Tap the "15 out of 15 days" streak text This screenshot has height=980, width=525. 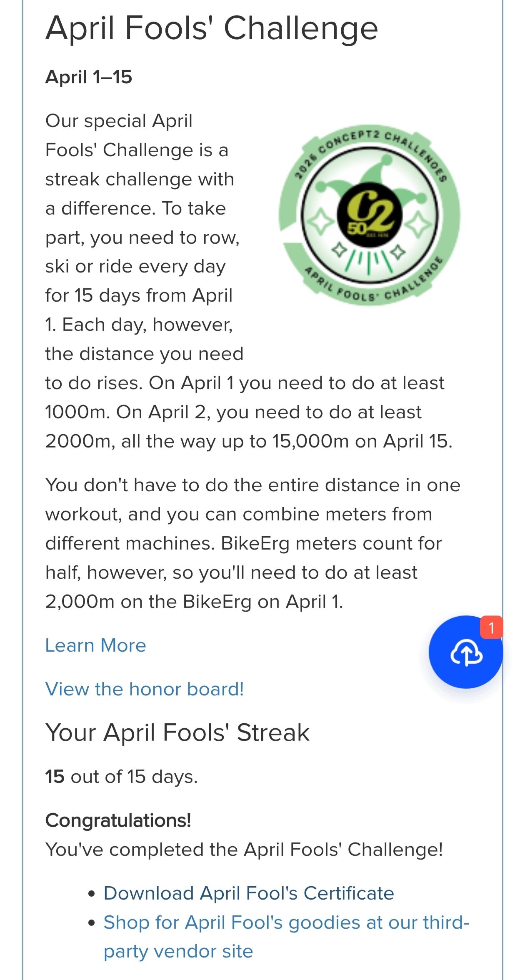click(x=121, y=777)
